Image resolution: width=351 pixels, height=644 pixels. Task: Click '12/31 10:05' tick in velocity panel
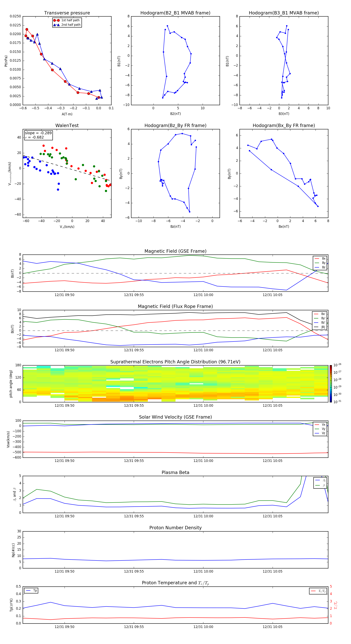[x=273, y=461]
